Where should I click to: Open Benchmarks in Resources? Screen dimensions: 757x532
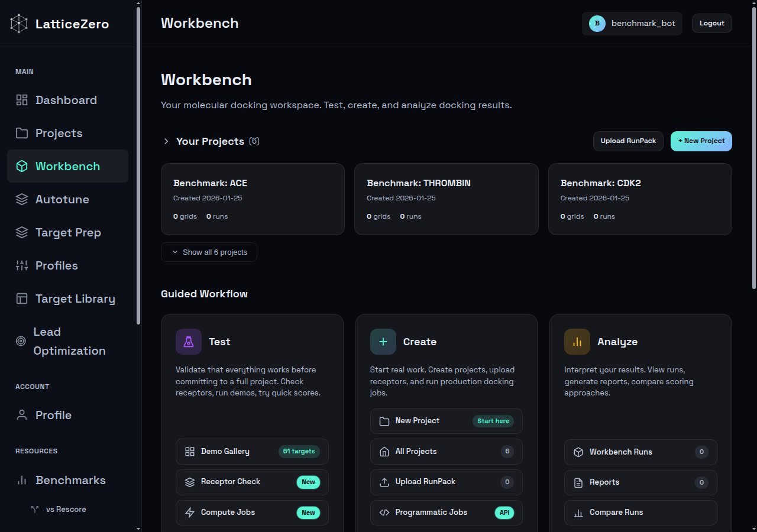[67, 480]
